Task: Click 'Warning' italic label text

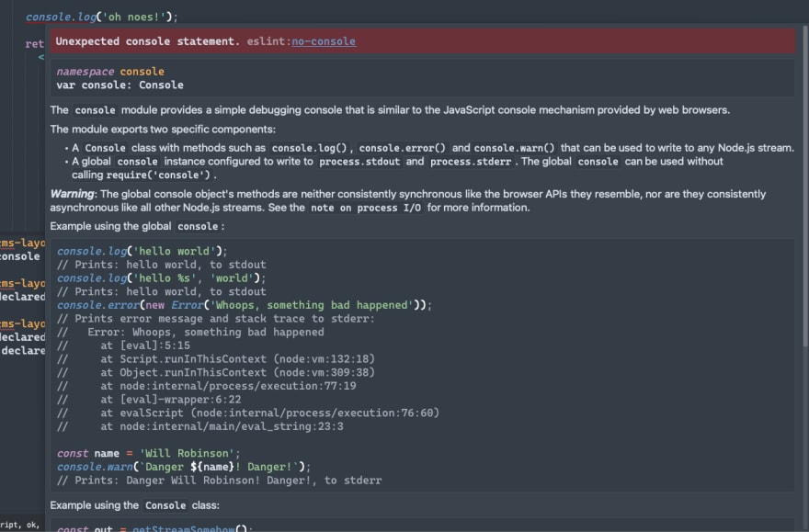Action: click(x=73, y=195)
